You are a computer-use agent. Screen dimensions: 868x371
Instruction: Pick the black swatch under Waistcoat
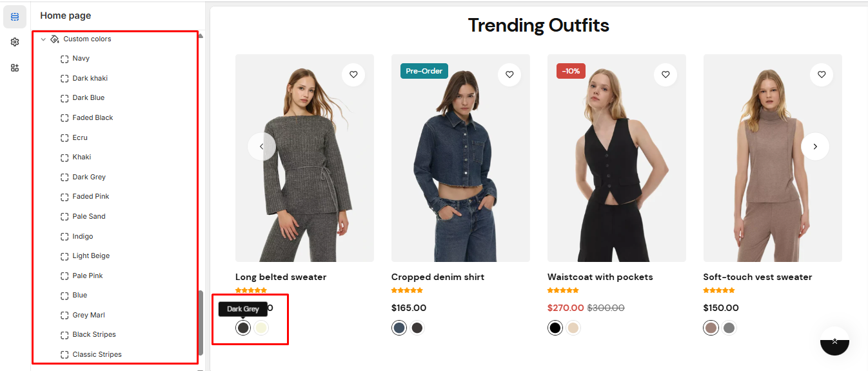555,328
